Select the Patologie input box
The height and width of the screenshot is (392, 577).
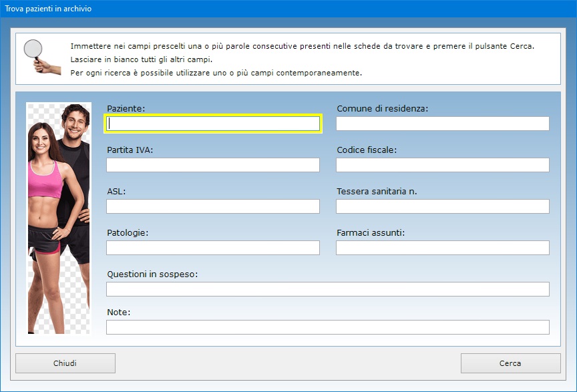pyautogui.click(x=213, y=248)
